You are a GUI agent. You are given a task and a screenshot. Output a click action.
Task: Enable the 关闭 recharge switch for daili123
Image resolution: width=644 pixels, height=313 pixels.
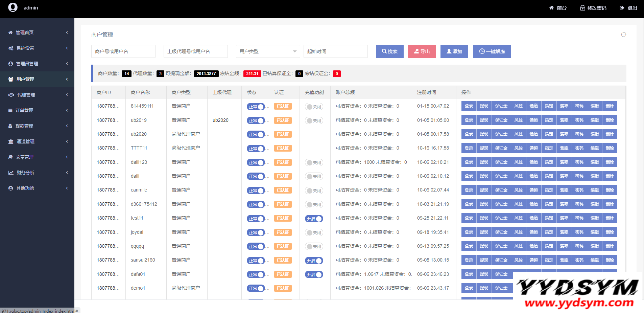314,162
